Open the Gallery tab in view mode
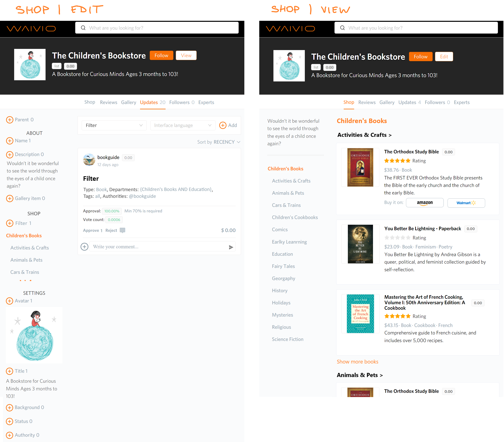Viewport: 504px width, 442px height. click(387, 102)
